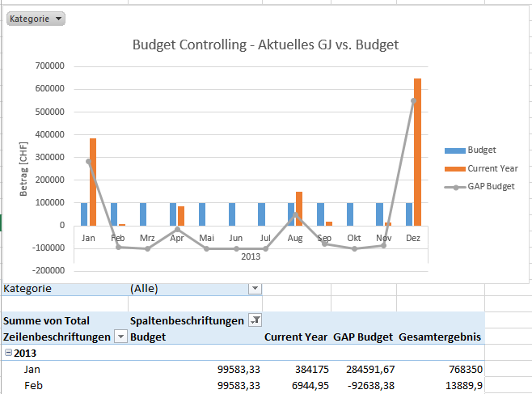The image size is (532, 394).
Task: Open the Kategorie filter button on chart
Action: tap(36, 19)
